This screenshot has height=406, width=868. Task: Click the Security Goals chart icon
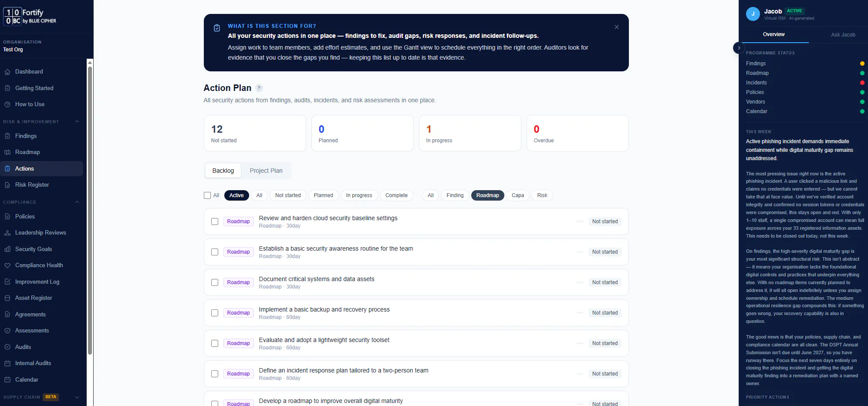[7, 249]
